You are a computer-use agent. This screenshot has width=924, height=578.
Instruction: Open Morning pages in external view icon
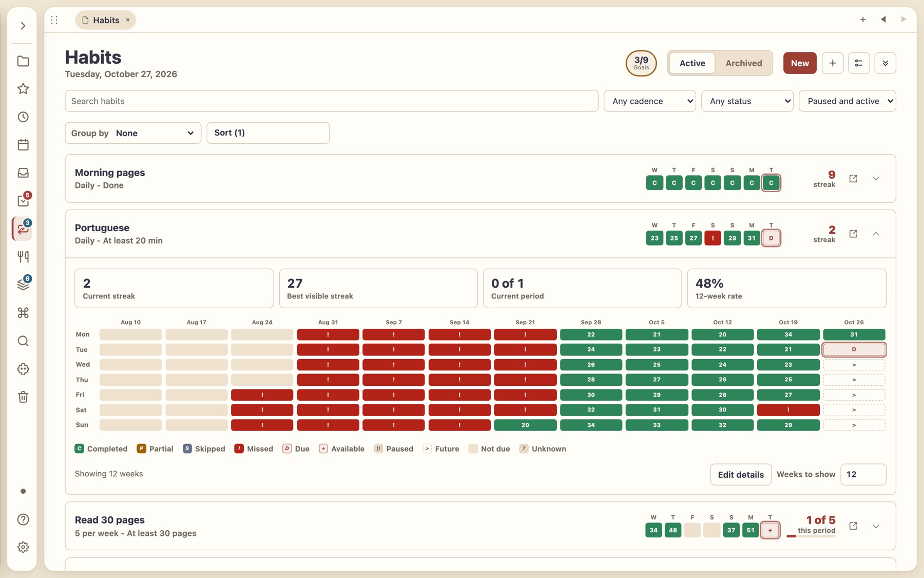pos(853,179)
